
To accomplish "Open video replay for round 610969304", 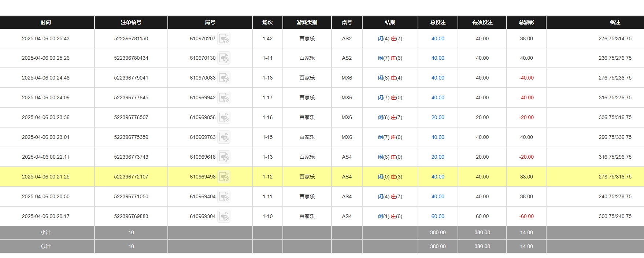I will pos(224,217).
